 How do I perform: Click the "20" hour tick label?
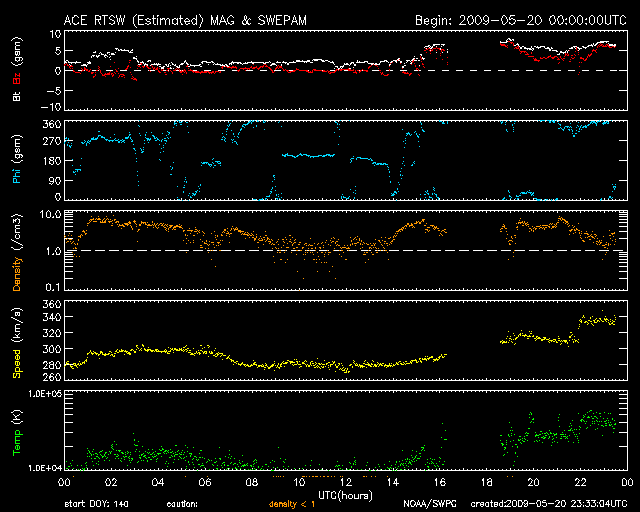533,483
